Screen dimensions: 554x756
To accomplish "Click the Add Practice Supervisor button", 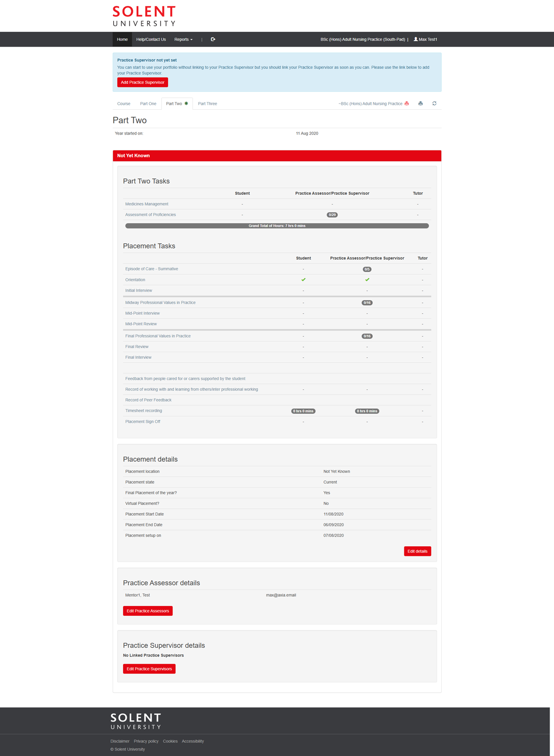I will [x=142, y=83].
